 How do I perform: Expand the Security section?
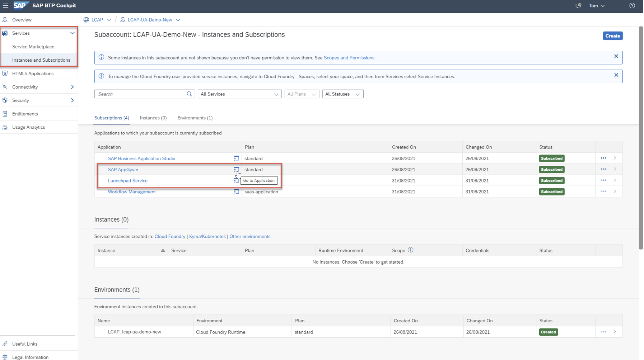(72, 100)
